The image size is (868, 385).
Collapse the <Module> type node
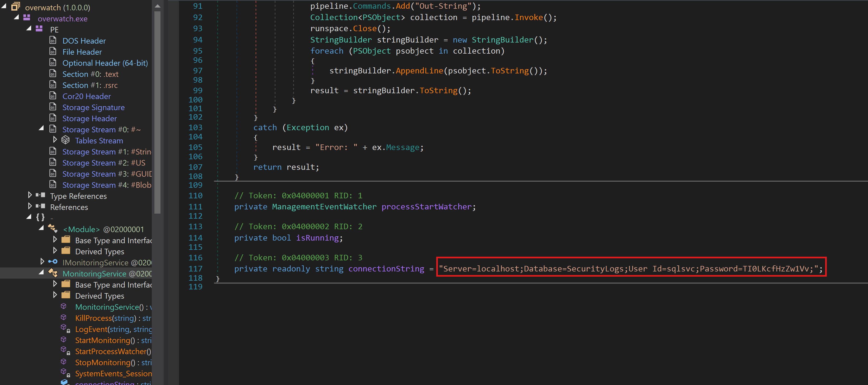[41, 228]
